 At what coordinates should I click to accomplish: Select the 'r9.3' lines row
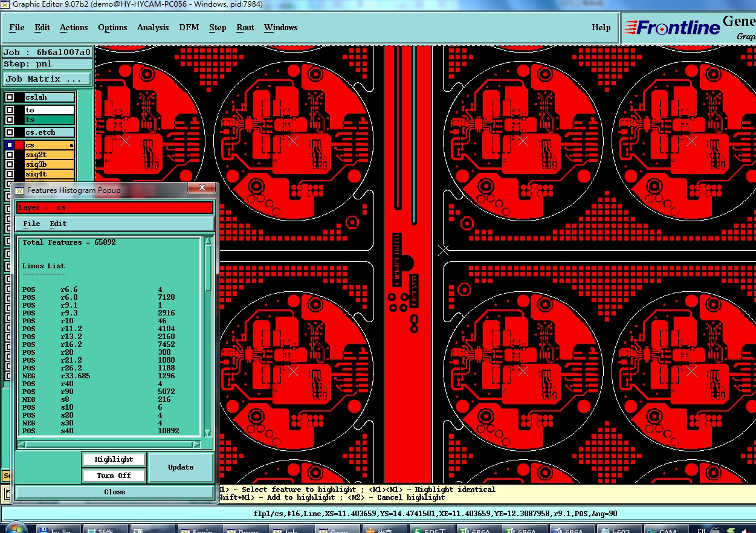(100, 313)
